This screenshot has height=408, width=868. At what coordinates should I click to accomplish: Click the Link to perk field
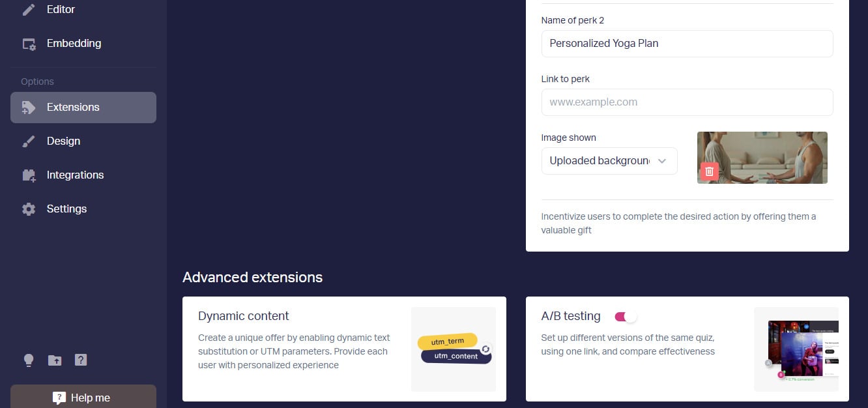(687, 102)
